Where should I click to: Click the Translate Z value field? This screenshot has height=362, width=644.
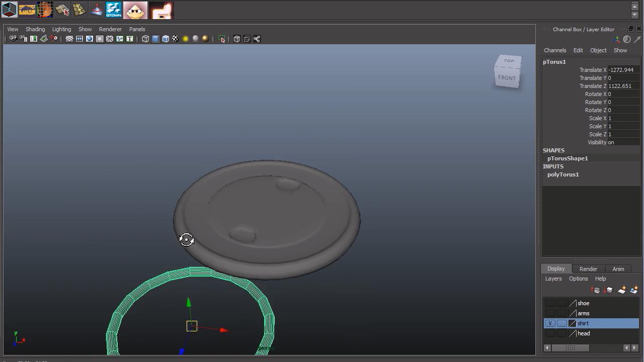623,86
